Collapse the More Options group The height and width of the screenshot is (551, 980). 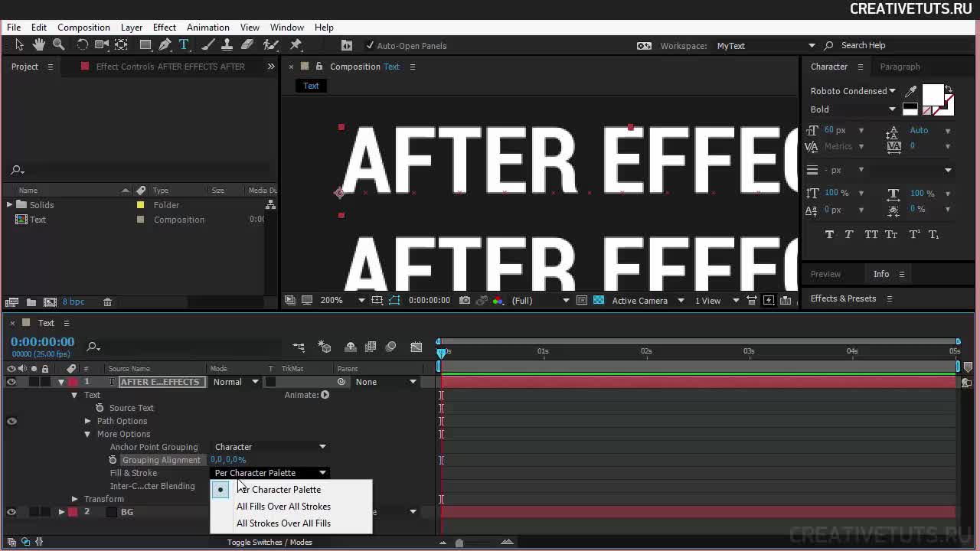click(87, 434)
